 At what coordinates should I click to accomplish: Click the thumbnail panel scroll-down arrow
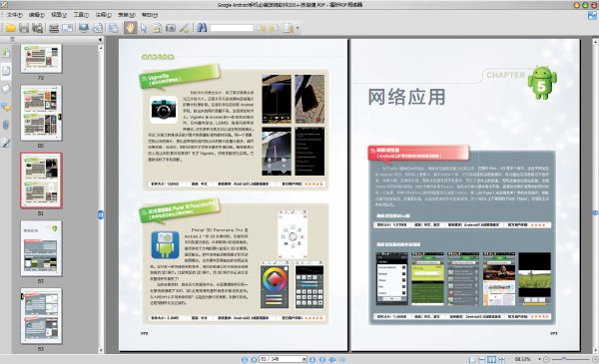[101, 350]
